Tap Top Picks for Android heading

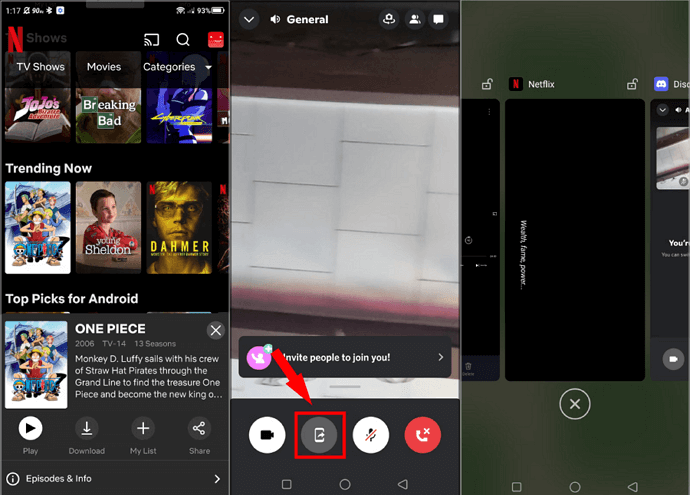pyautogui.click(x=72, y=299)
